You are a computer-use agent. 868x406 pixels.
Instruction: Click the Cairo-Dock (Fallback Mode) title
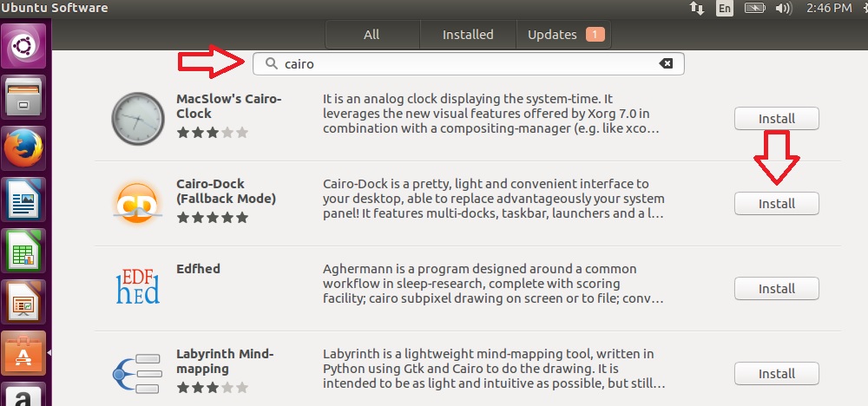(226, 191)
